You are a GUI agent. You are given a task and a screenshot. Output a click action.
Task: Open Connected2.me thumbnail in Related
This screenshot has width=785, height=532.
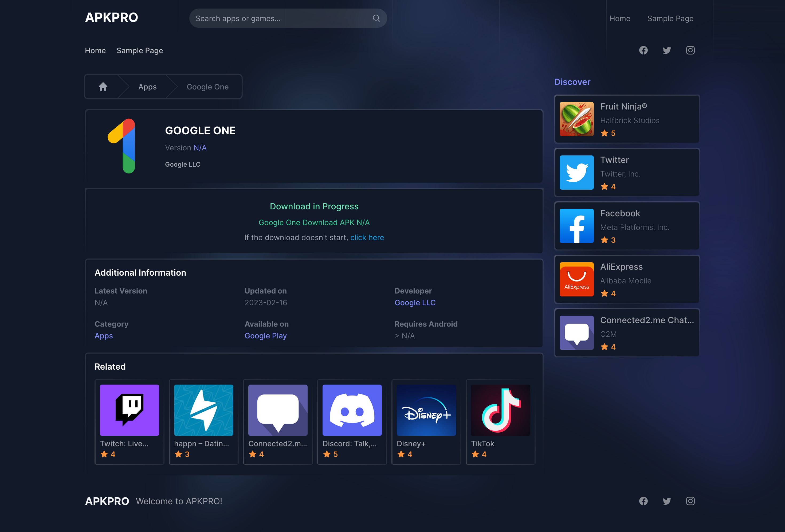tap(278, 410)
